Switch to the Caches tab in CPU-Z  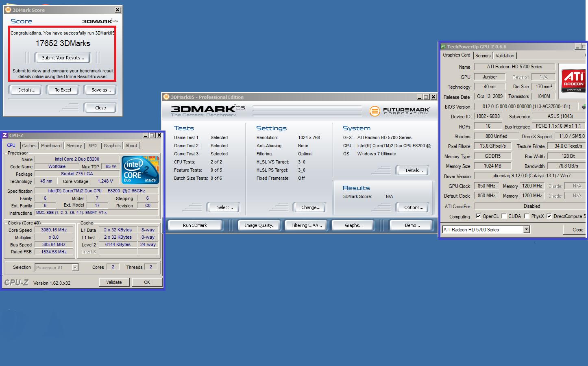pos(29,146)
